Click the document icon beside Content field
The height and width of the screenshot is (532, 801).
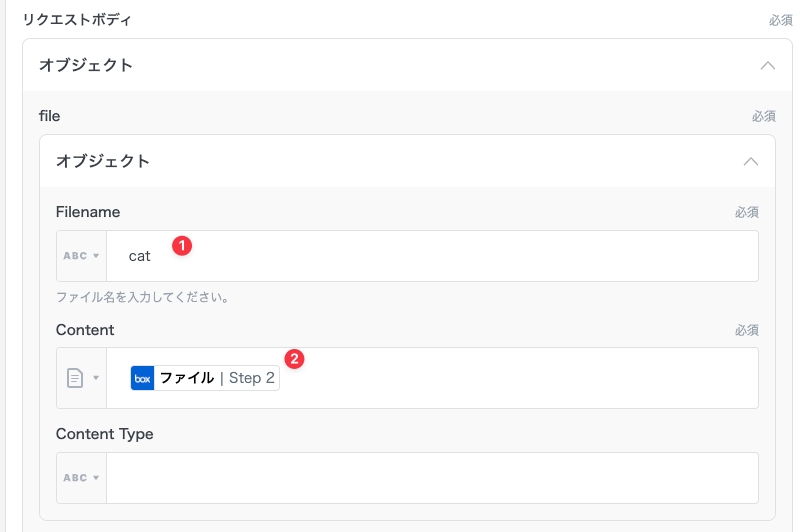(76, 378)
